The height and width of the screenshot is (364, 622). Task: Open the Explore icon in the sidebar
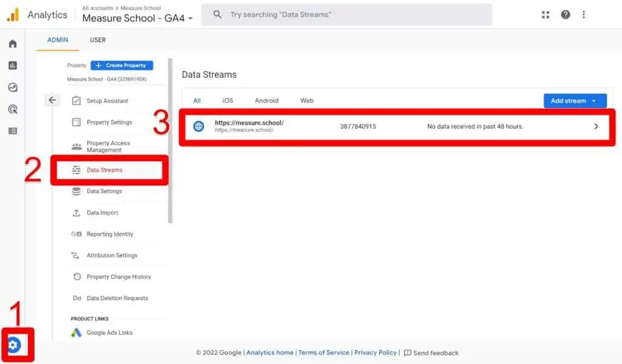tap(12, 87)
